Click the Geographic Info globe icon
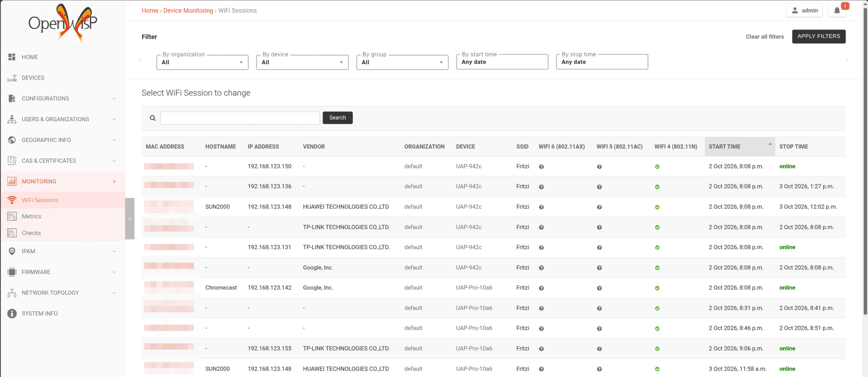 [x=12, y=140]
